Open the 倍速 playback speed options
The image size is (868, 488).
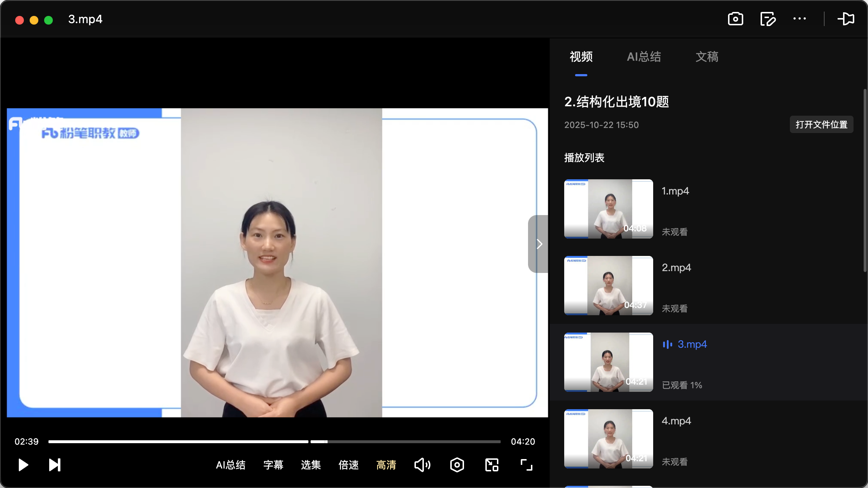[348, 465]
